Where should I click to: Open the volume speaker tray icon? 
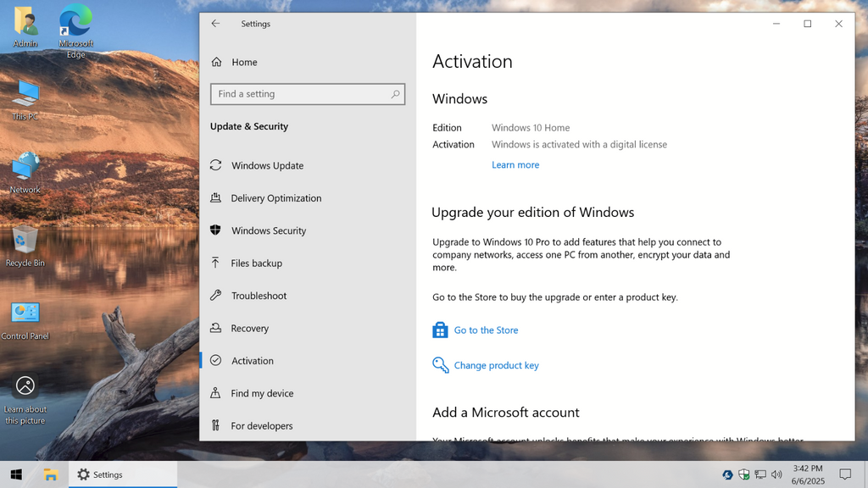(x=776, y=474)
